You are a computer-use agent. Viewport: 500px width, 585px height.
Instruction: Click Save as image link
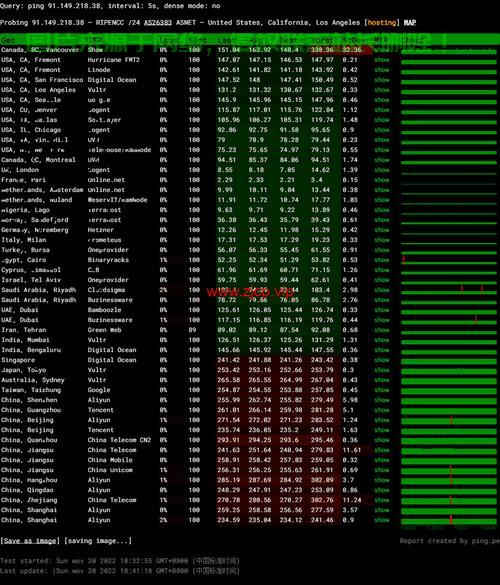30,541
